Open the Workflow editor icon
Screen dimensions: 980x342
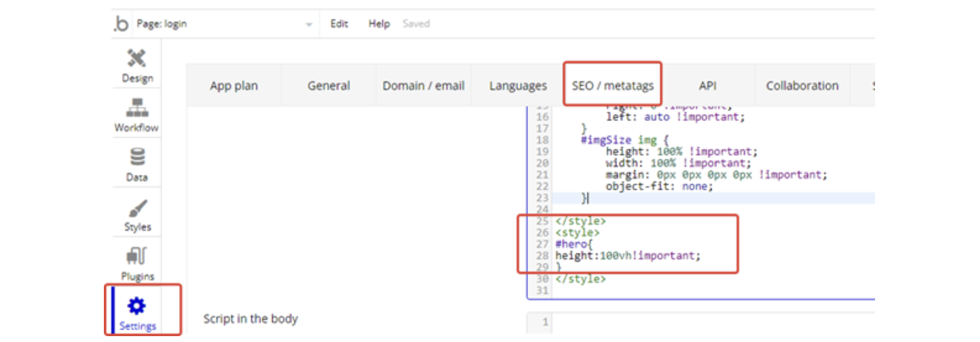137,114
